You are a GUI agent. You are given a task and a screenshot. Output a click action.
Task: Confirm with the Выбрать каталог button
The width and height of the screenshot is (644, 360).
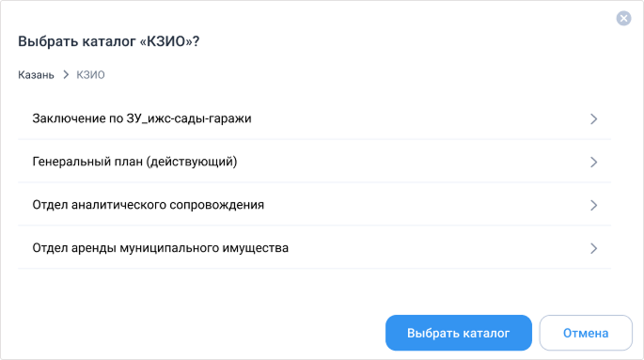459,333
